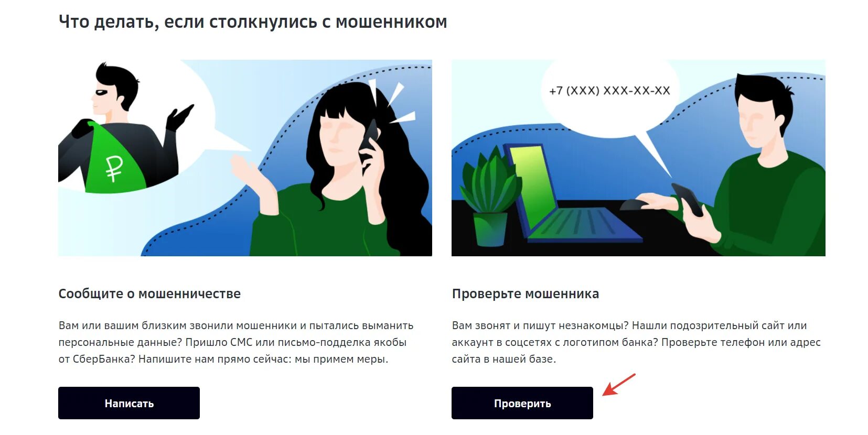Screen dimensions: 868x435
Task: Click the red arrow pointing to Проверить
Action: click(619, 385)
